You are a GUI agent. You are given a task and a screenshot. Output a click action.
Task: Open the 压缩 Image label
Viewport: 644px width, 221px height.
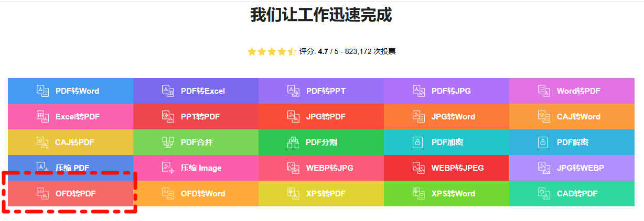(x=201, y=168)
